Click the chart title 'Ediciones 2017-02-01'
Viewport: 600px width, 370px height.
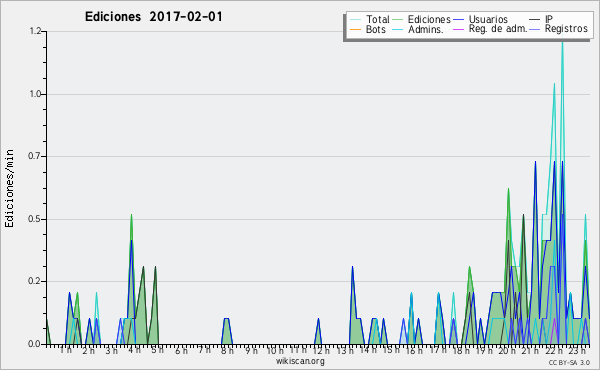pyautogui.click(x=153, y=17)
